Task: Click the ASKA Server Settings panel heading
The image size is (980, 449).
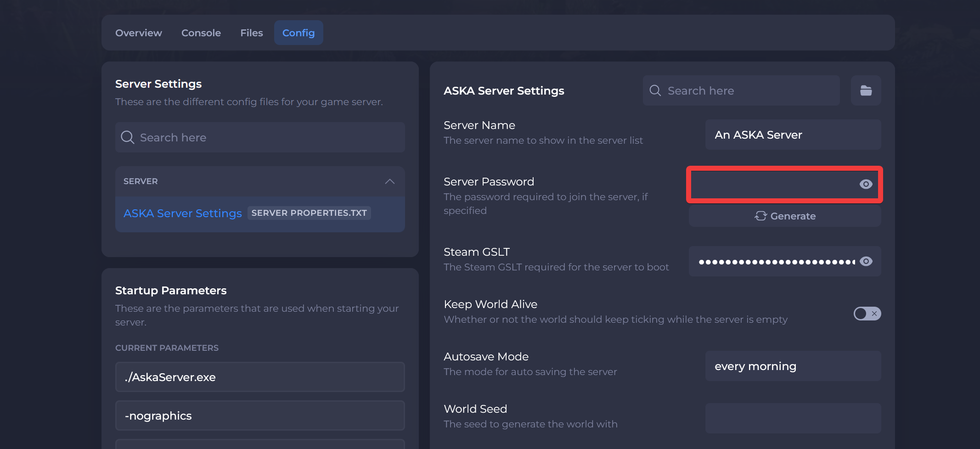Action: 504,91
